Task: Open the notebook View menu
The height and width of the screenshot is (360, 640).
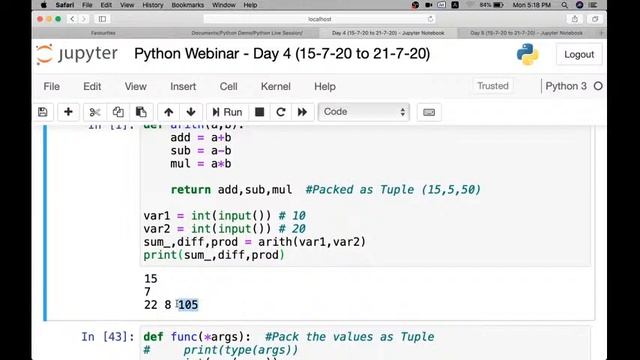Action: [136, 87]
